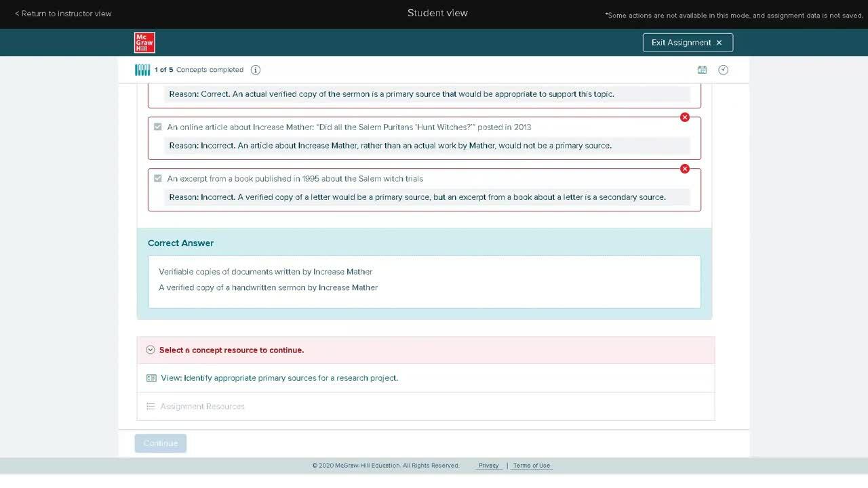Viewport: 868px width, 488px height.
Task: Open the clock timer icon
Action: coord(723,70)
